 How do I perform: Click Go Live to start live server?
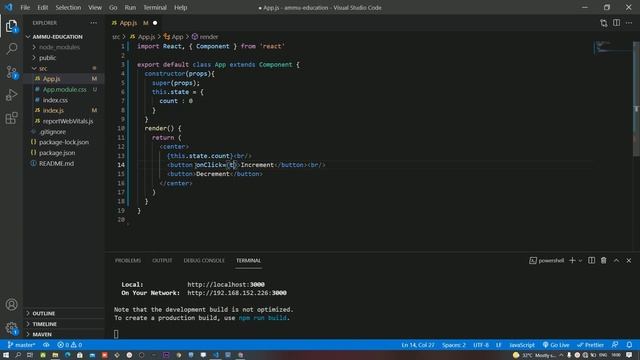556,345
